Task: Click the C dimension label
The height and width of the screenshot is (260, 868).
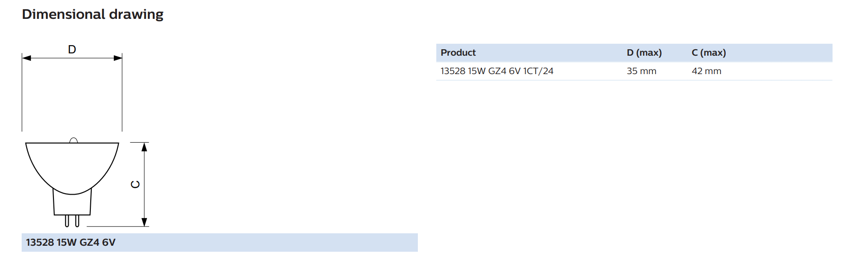Action: [x=135, y=184]
